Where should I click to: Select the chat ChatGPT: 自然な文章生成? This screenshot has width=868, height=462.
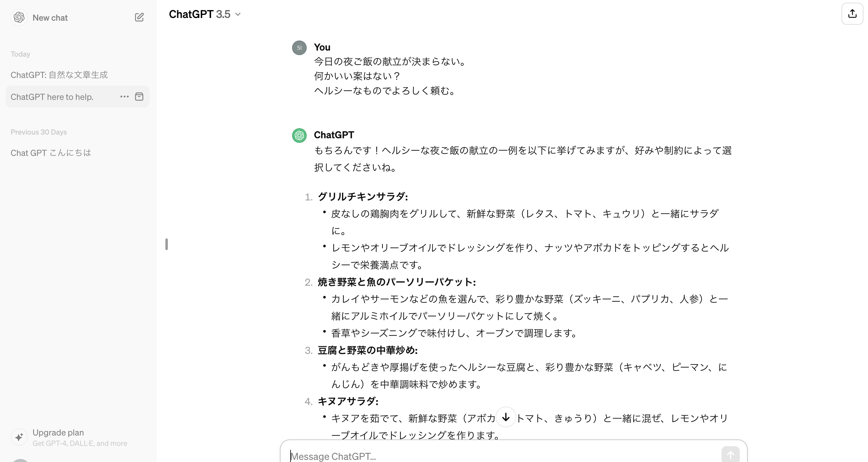tap(59, 75)
